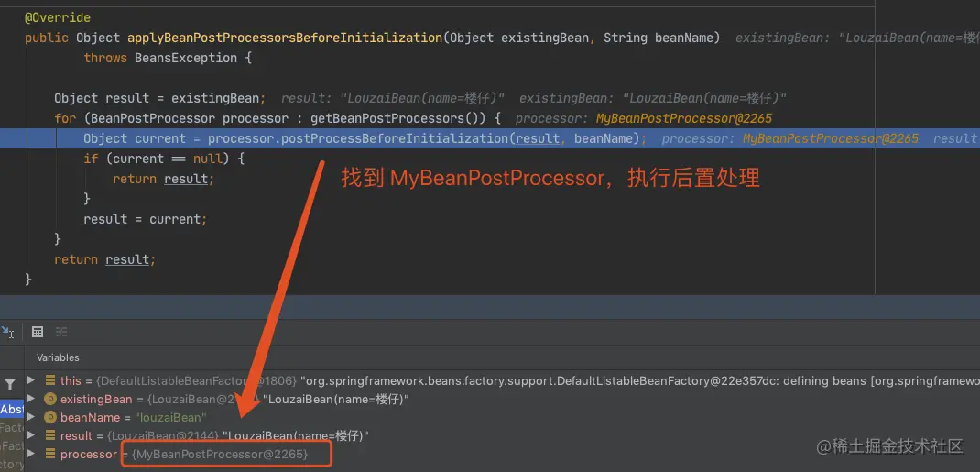Expand the result variable node
The image size is (980, 472).
(31, 435)
